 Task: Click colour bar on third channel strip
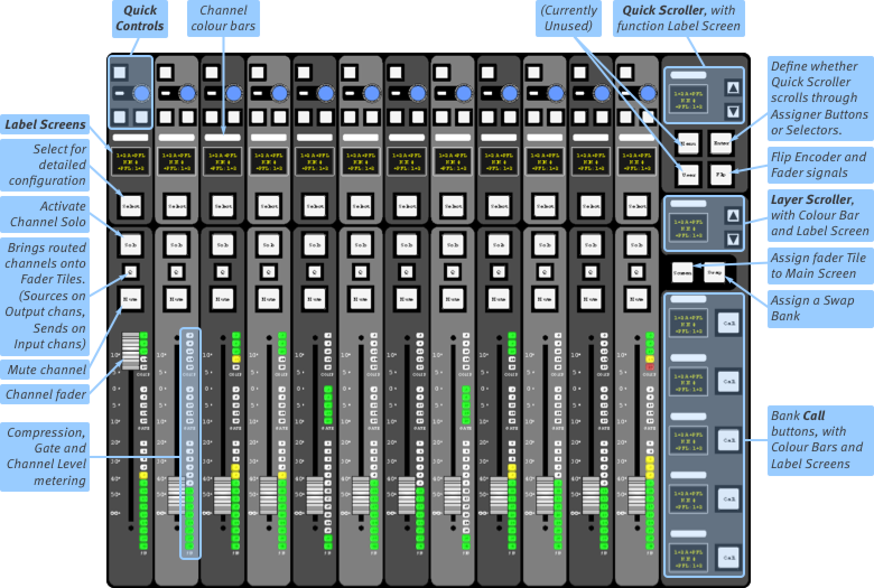(x=222, y=137)
